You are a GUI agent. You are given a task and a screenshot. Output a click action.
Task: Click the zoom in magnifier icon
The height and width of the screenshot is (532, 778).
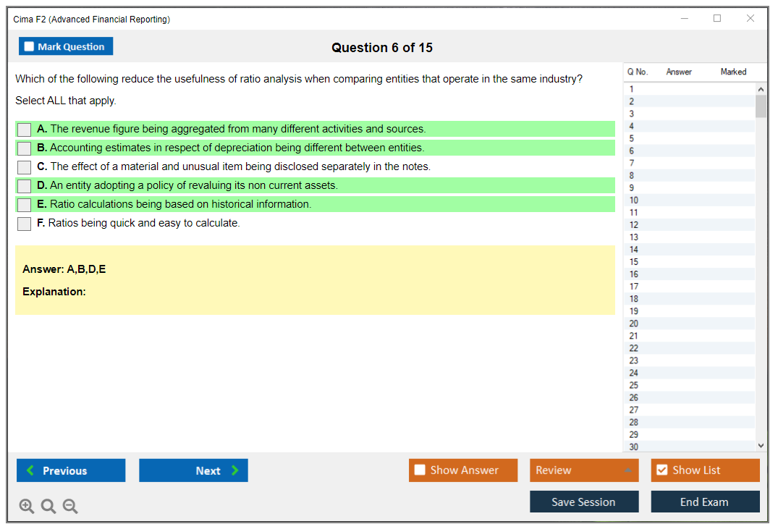click(x=27, y=507)
